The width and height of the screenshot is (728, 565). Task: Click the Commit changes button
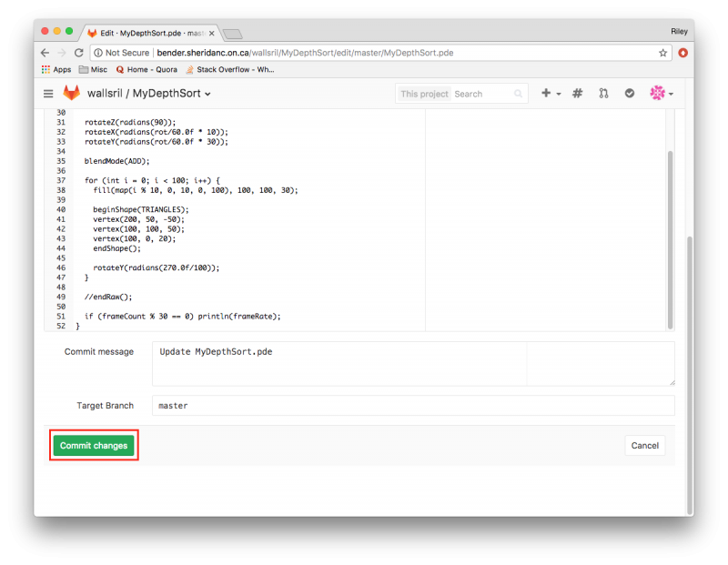94,445
